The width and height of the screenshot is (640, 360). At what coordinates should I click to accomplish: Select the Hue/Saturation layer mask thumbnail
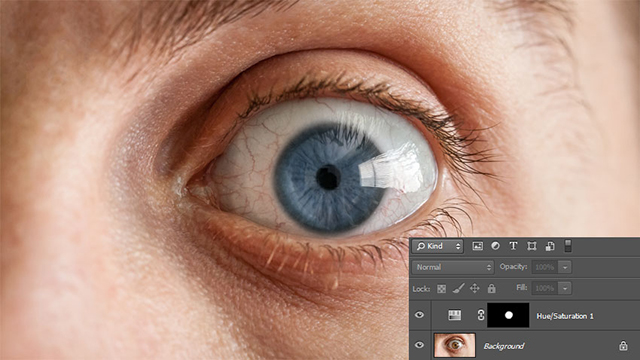[508, 315]
